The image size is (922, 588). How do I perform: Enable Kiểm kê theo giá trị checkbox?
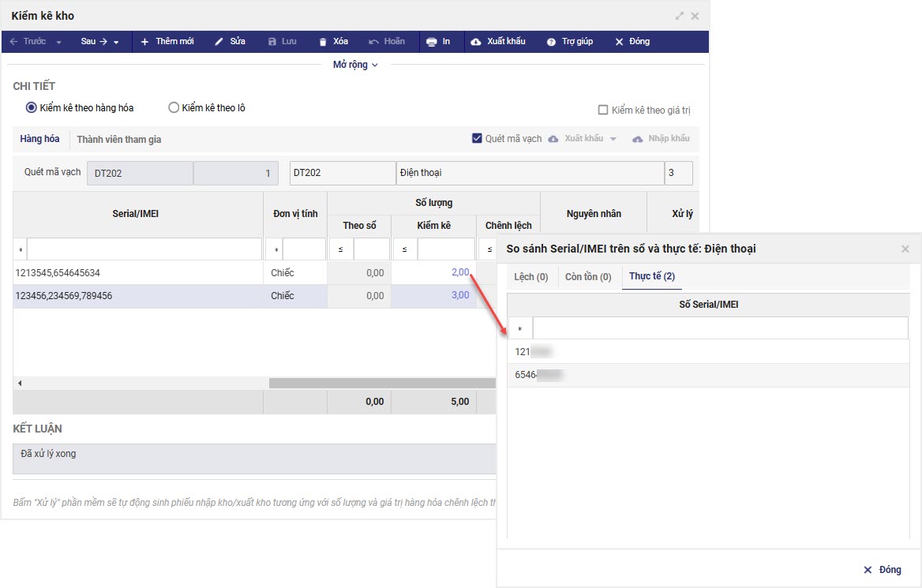click(x=603, y=110)
